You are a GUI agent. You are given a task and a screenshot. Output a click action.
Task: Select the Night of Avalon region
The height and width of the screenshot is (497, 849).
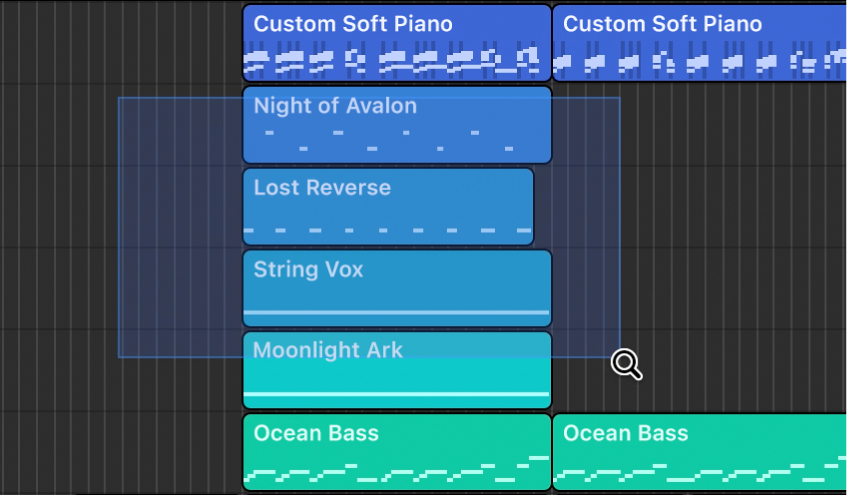pyautogui.click(x=397, y=125)
